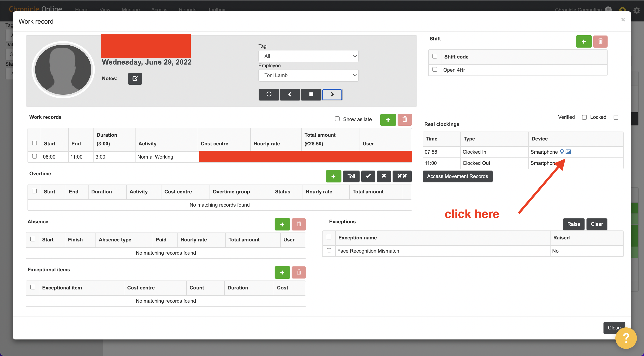Delete selected work records via trash icon

coord(405,119)
